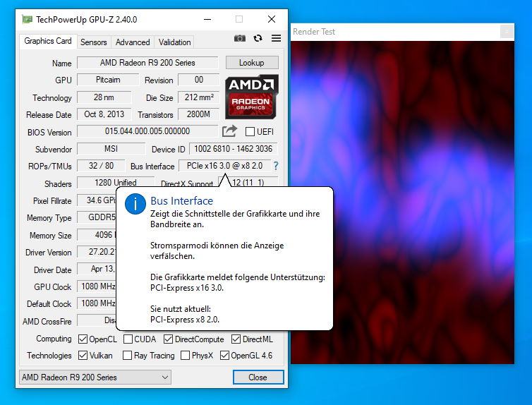
Task: Minimize the GPU-Z window
Action: (x=207, y=19)
